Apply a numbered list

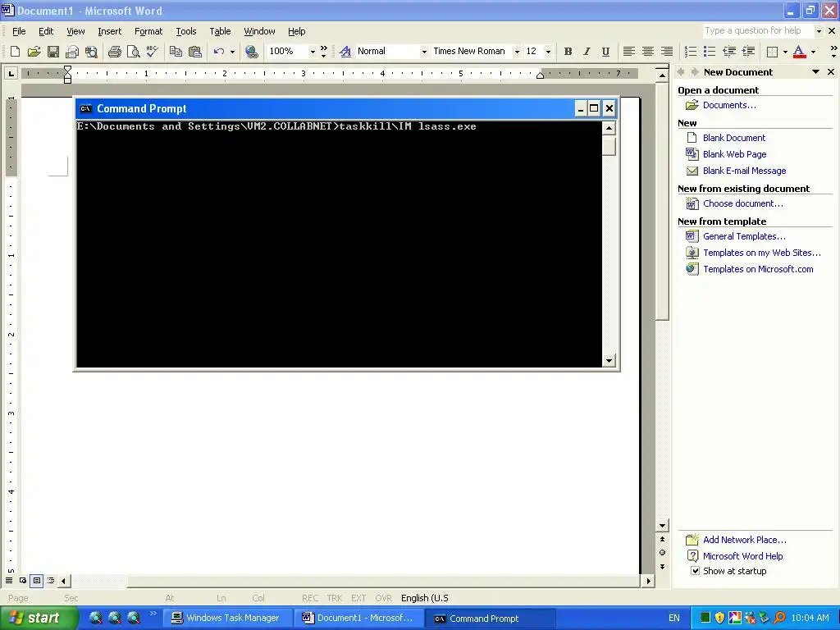click(x=691, y=52)
